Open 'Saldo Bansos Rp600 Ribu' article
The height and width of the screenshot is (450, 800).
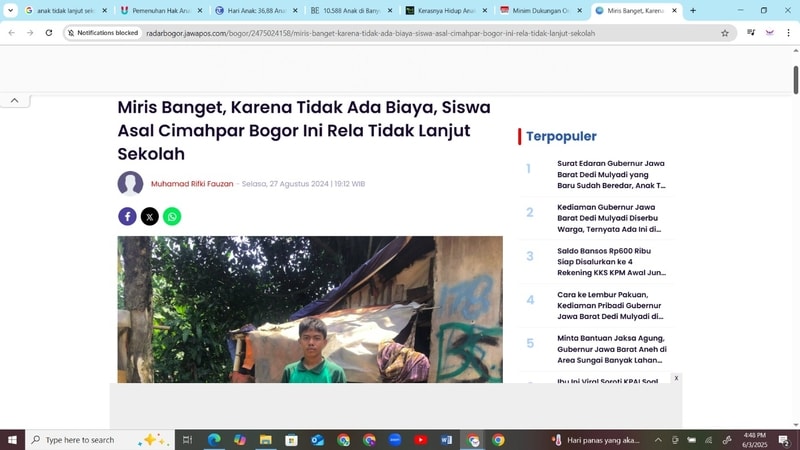[x=611, y=262]
